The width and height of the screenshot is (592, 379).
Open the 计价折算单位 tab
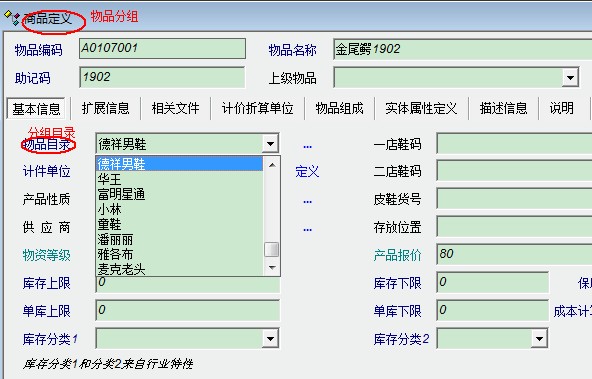pos(257,108)
